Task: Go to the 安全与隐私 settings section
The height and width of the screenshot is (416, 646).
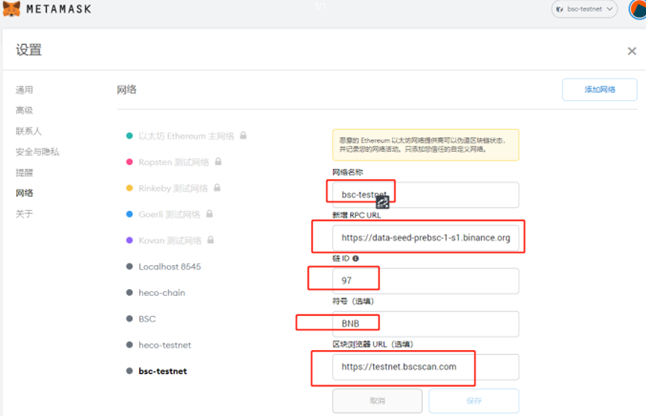Action: [x=37, y=152]
